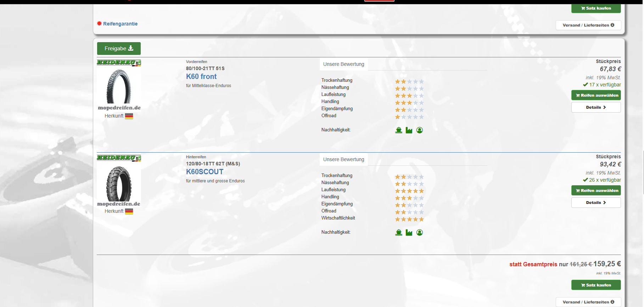Screen dimensions: 644x307
Task: Open the K60SCOUT product link
Action: [x=205, y=172]
